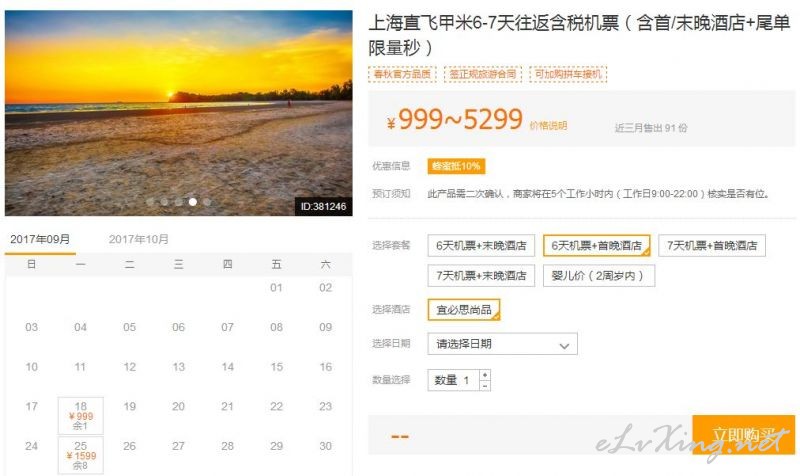Screen dimensions: 800x476
Task: Open the 请选择日期 date dropdown
Action: pos(503,344)
